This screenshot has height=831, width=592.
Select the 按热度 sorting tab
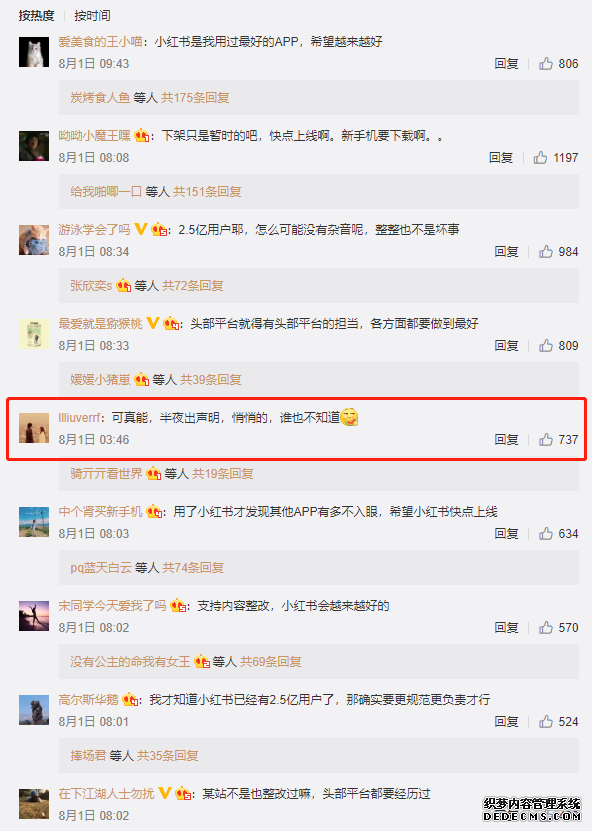pos(37,16)
